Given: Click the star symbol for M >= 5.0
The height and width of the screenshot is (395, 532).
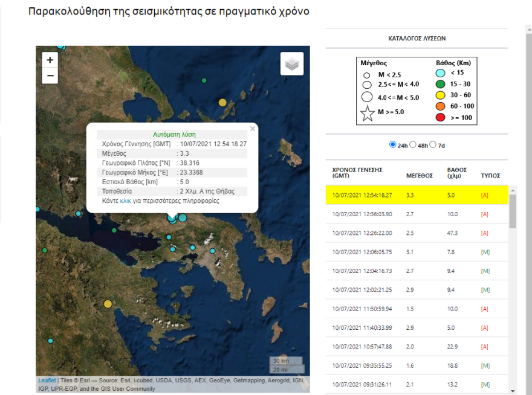Looking at the screenshot, I should (x=368, y=113).
